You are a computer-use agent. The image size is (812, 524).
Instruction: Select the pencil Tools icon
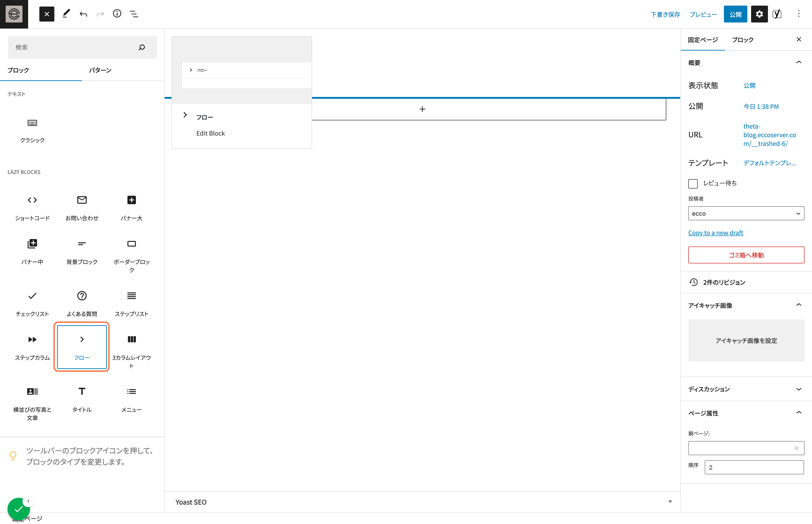(66, 14)
